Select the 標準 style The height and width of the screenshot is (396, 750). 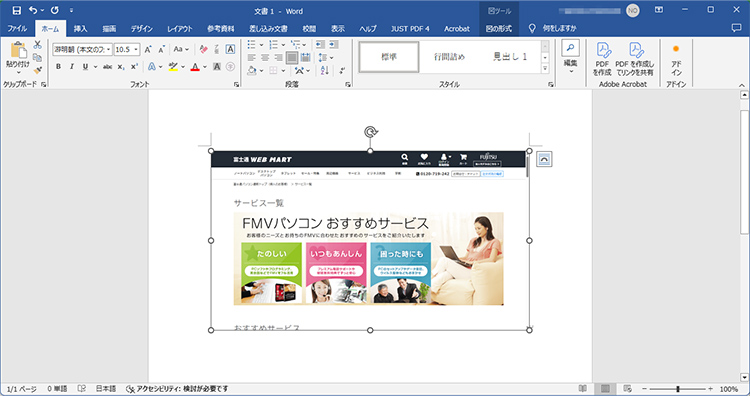tap(389, 57)
